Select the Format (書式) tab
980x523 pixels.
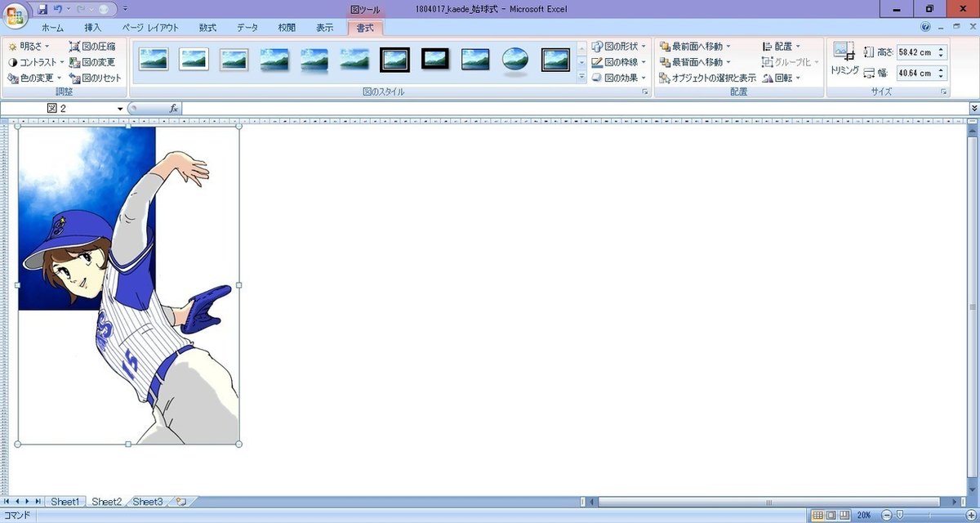tap(365, 28)
